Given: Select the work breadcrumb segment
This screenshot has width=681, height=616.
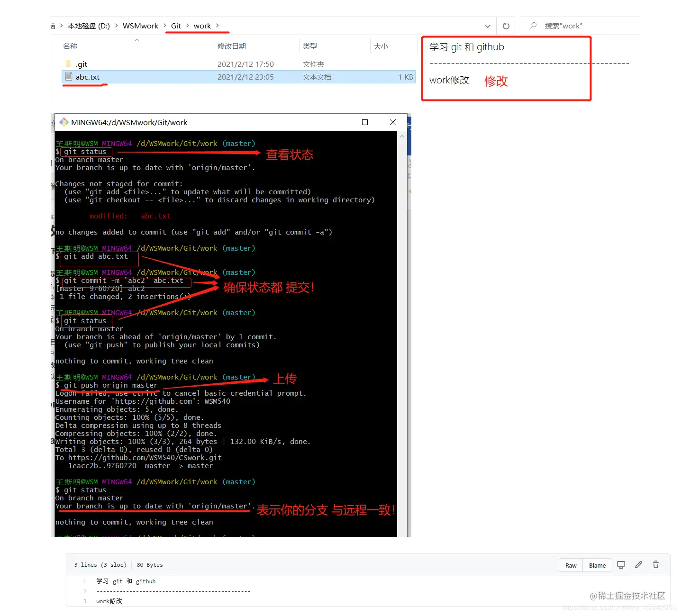Looking at the screenshot, I should [202, 26].
